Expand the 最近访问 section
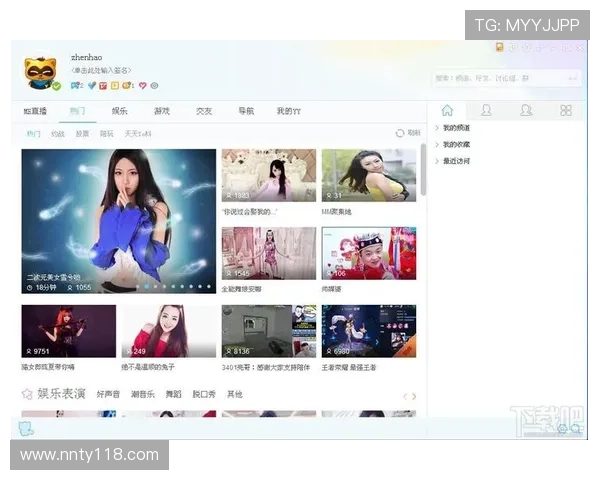 tap(453, 161)
